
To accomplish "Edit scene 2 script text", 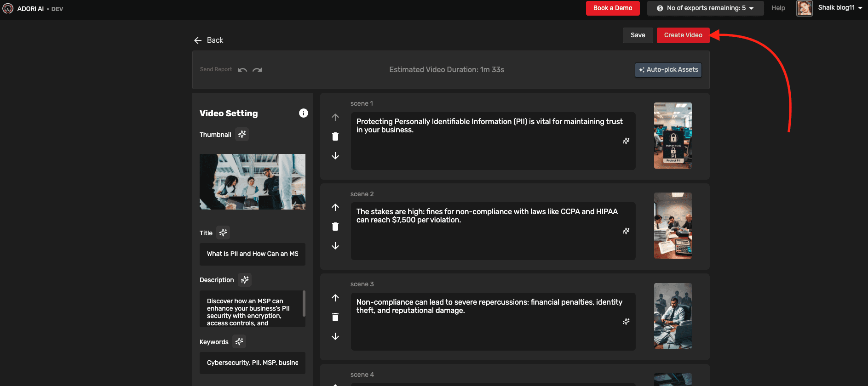I will pos(493,231).
